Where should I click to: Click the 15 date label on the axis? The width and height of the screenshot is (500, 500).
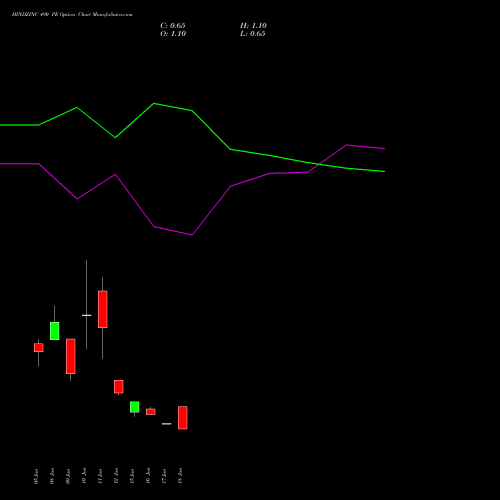(132, 476)
